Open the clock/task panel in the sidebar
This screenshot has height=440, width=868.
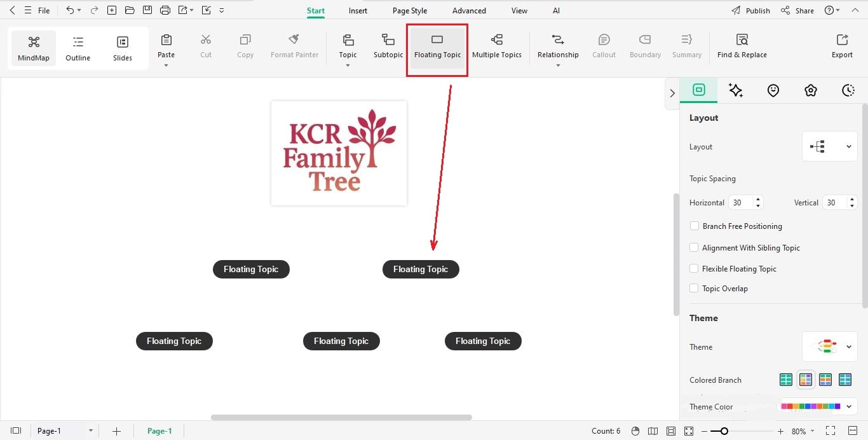point(848,90)
